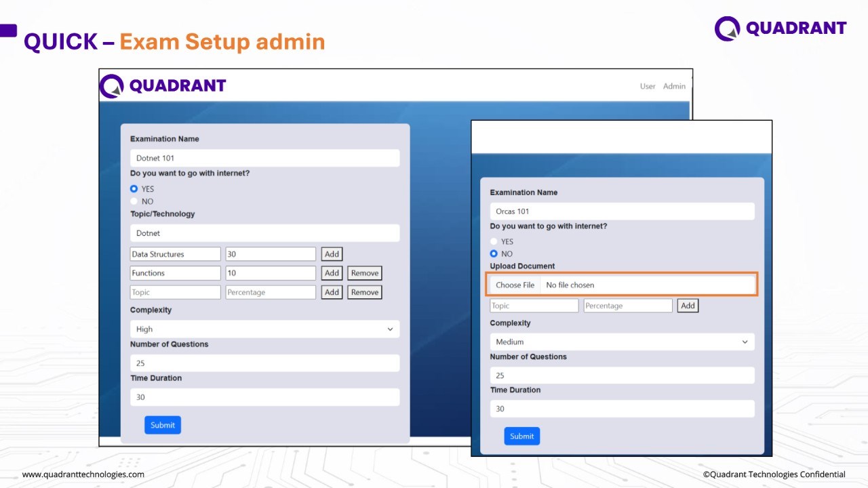Submit the Dotnet 101 exam form
This screenshot has width=868, height=488.
click(x=163, y=425)
